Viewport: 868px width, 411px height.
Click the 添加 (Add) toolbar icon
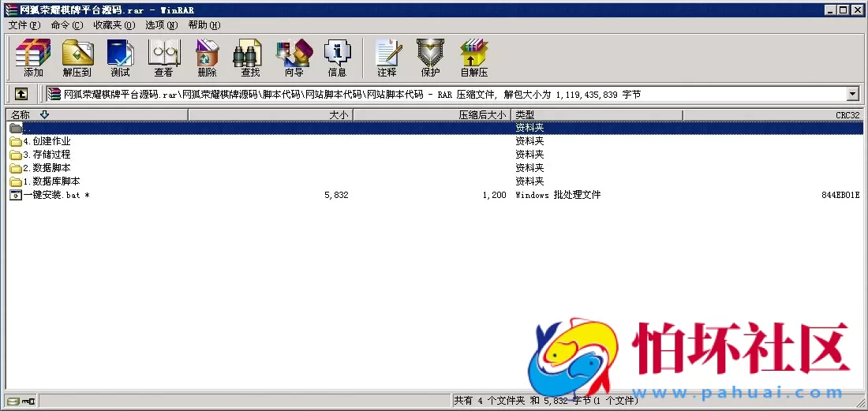tap(33, 58)
